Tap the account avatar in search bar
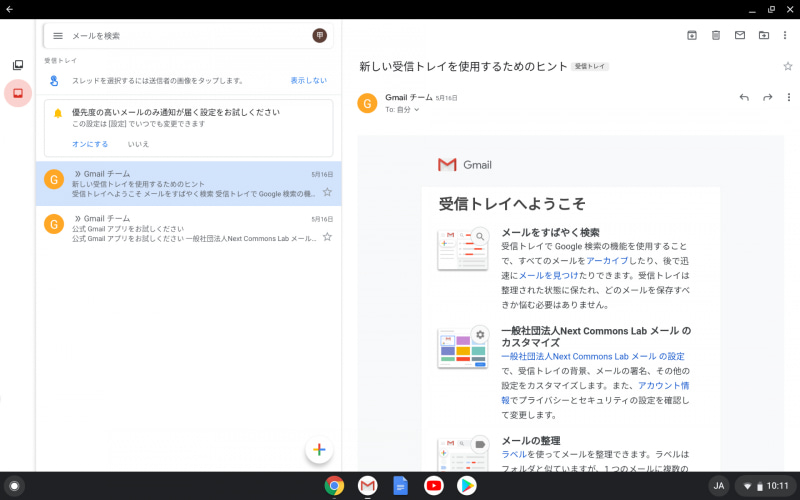Image resolution: width=800 pixels, height=500 pixels. click(x=319, y=35)
